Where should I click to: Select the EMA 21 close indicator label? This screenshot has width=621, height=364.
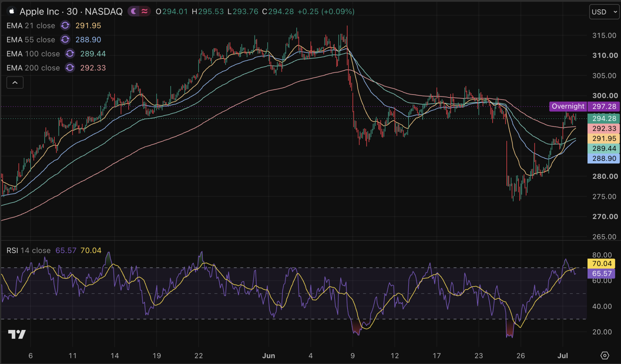pyautogui.click(x=31, y=25)
